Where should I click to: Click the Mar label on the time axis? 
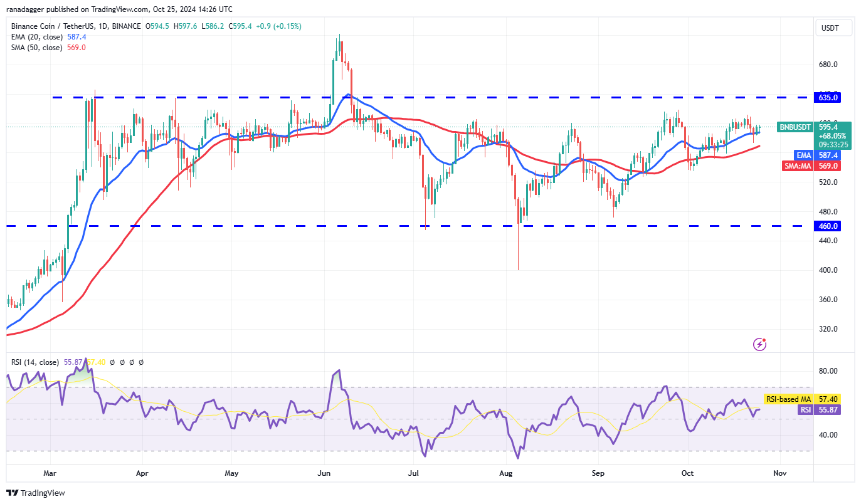[51, 473]
